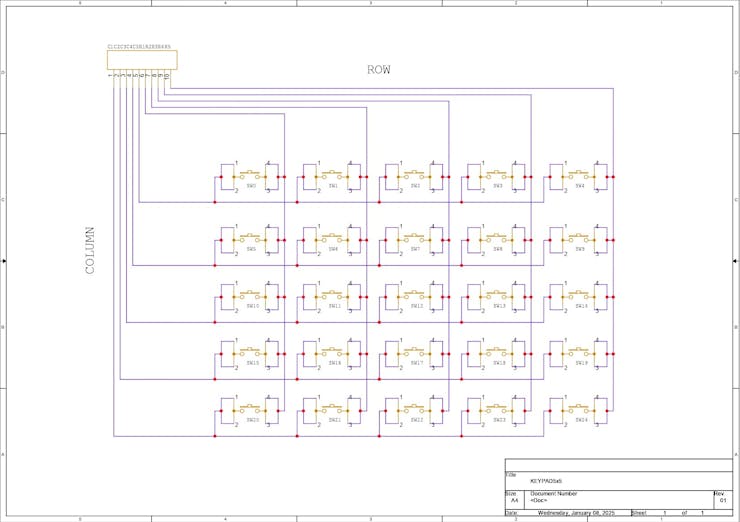Click the KEYPAD5x5 title field
The image size is (740, 522).
(x=546, y=481)
